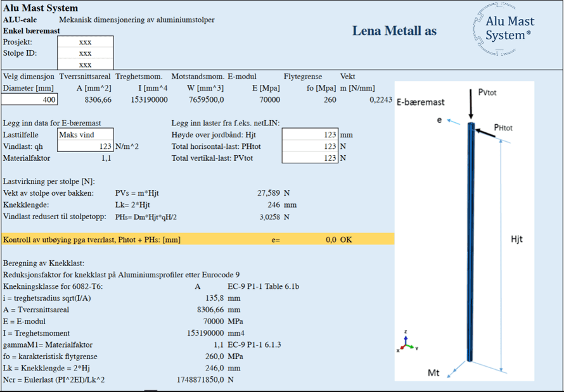Image resolution: width=564 pixels, height=392 pixels.
Task: Click the Hjt height label beside the mast
Action: [x=516, y=239]
